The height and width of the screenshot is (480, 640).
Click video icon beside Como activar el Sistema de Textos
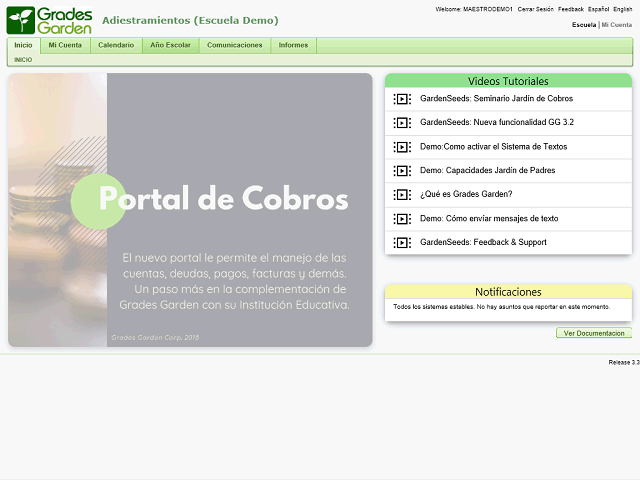click(402, 147)
